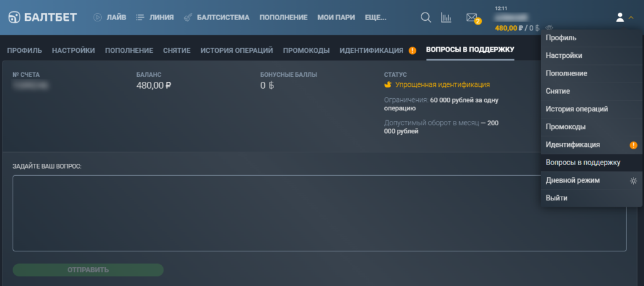The height and width of the screenshot is (286, 644).
Task: Switch to the Профиль tab
Action: (25, 50)
